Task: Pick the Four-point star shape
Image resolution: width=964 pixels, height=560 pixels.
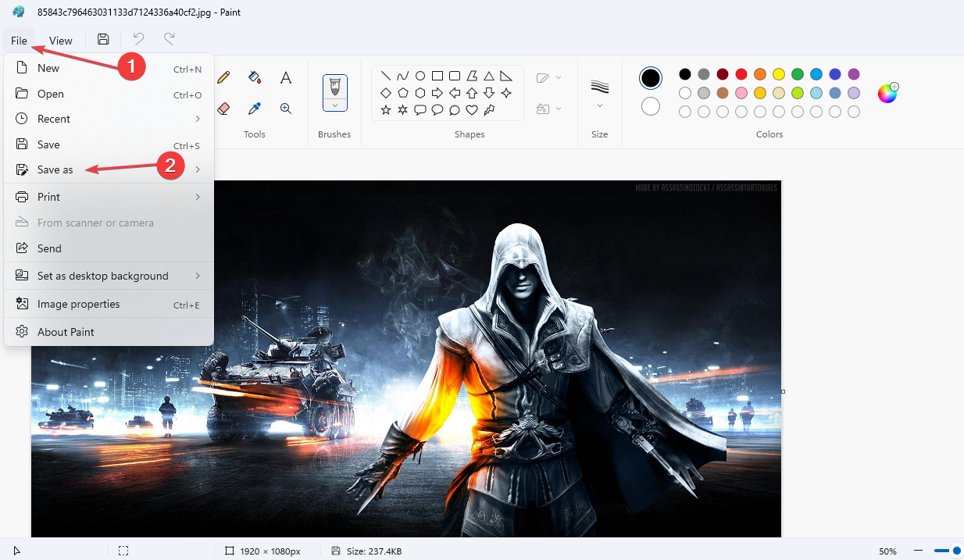Action: pos(506,93)
